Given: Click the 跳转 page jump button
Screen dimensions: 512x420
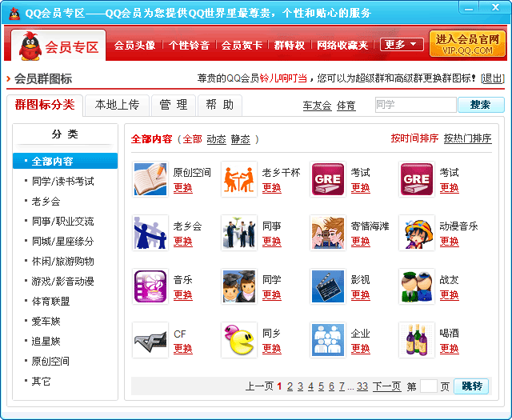Looking at the screenshot, I should point(471,386).
